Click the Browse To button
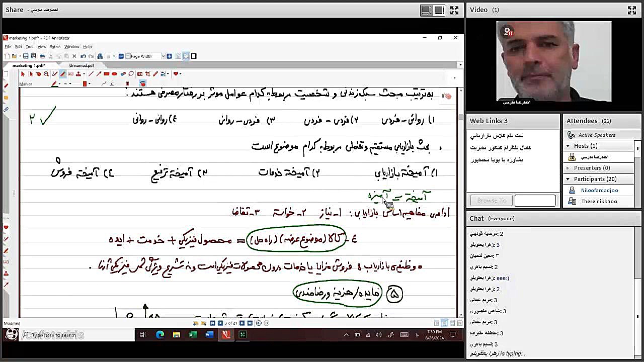The width and height of the screenshot is (644, 362). click(492, 201)
